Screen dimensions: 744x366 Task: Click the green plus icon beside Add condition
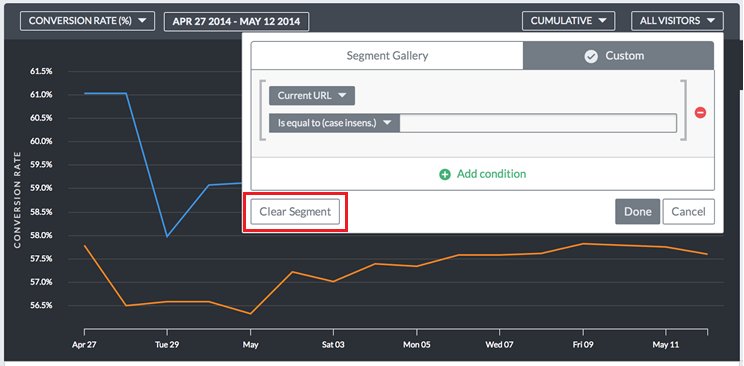[445, 174]
